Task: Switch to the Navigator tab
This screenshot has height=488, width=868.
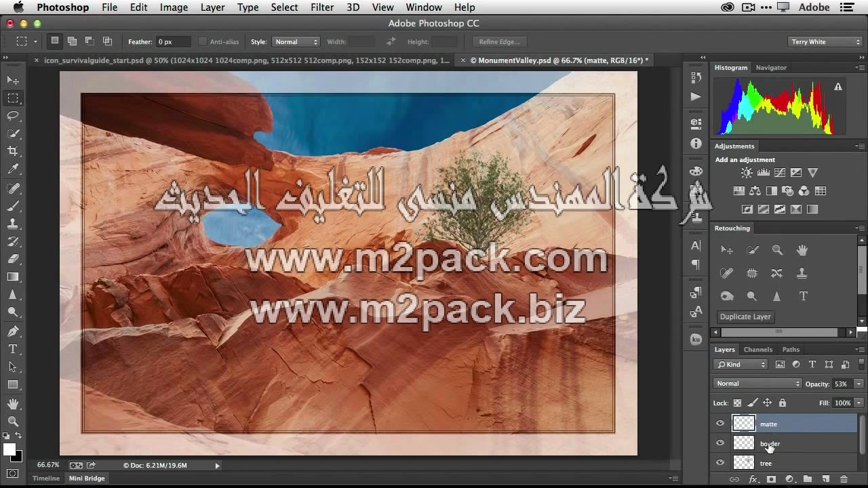Action: coord(771,68)
